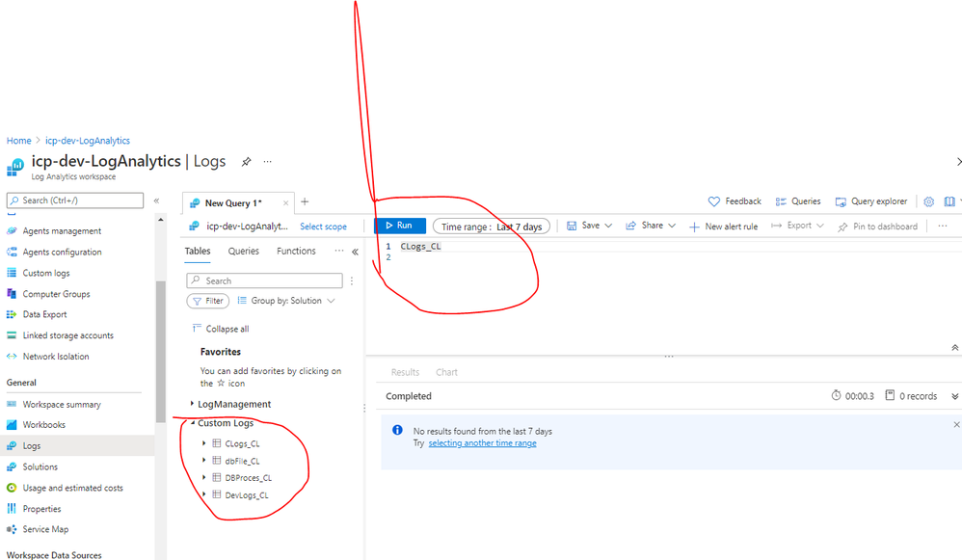Image resolution: width=962 pixels, height=560 pixels.
Task: Open search options next to the tables search box
Action: tap(352, 280)
